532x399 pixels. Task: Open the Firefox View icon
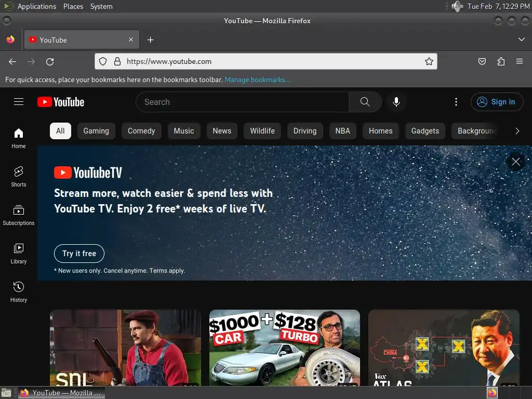click(10, 39)
